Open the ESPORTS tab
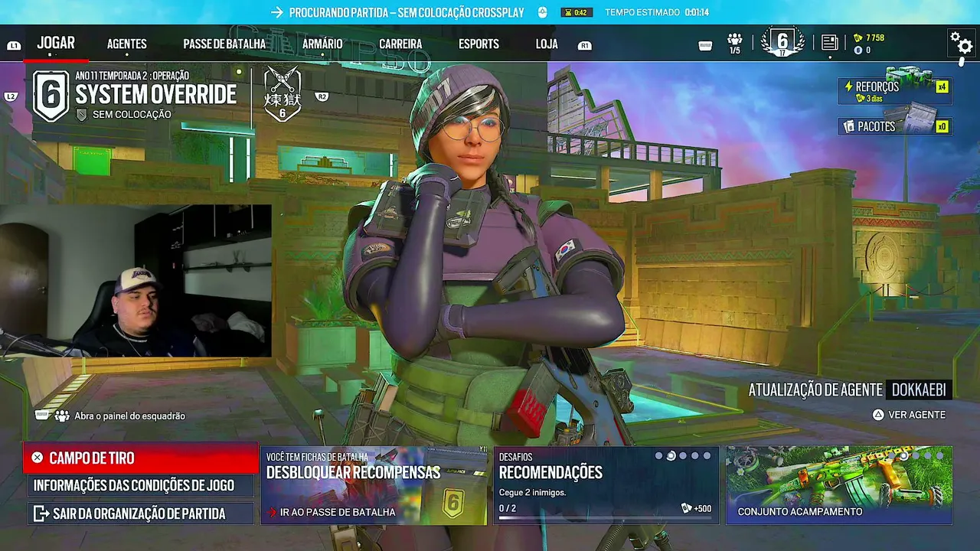Image resolution: width=980 pixels, height=551 pixels. [479, 44]
